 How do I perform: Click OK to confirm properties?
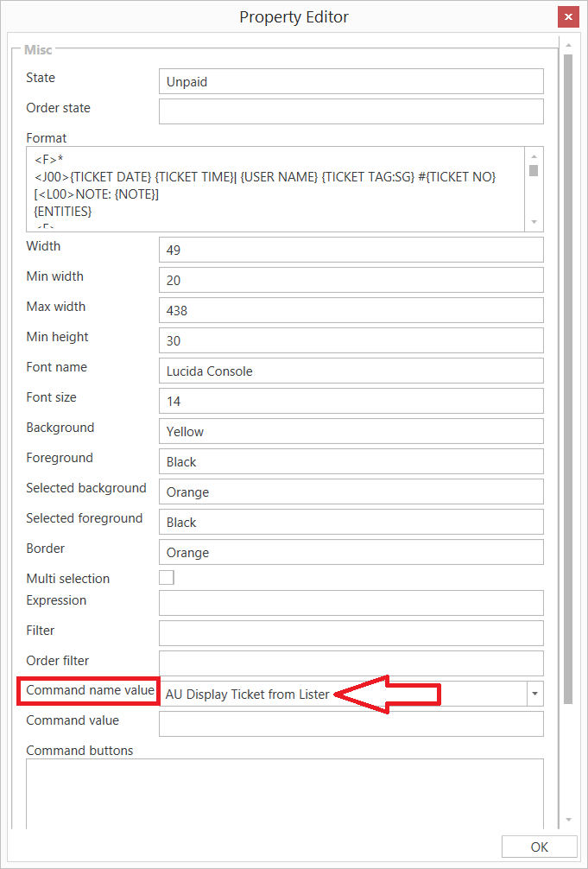click(x=539, y=847)
